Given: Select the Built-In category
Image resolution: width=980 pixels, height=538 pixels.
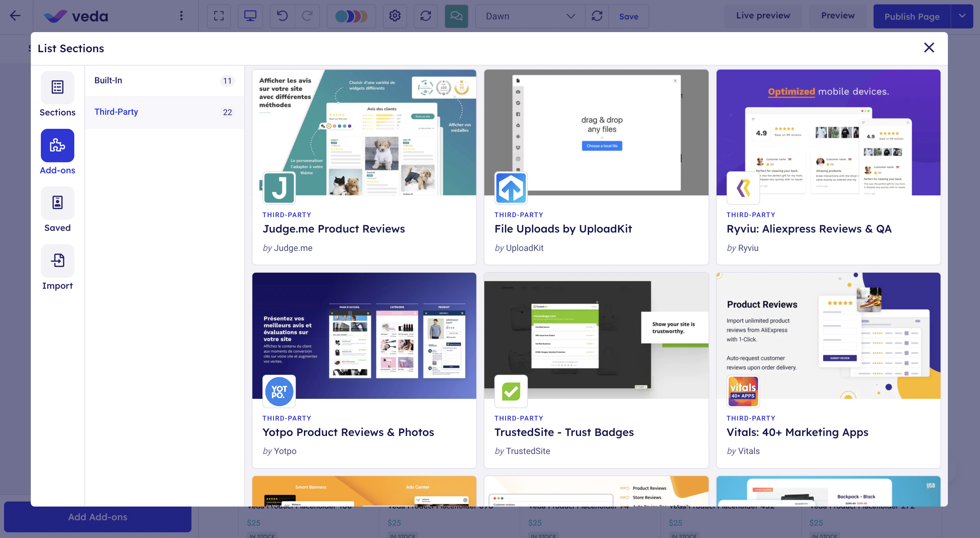Looking at the screenshot, I should (x=164, y=81).
